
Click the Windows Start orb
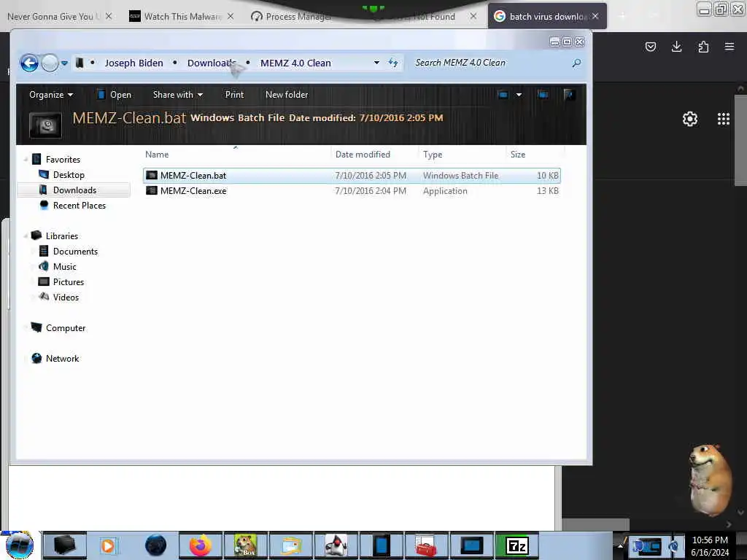pyautogui.click(x=20, y=545)
